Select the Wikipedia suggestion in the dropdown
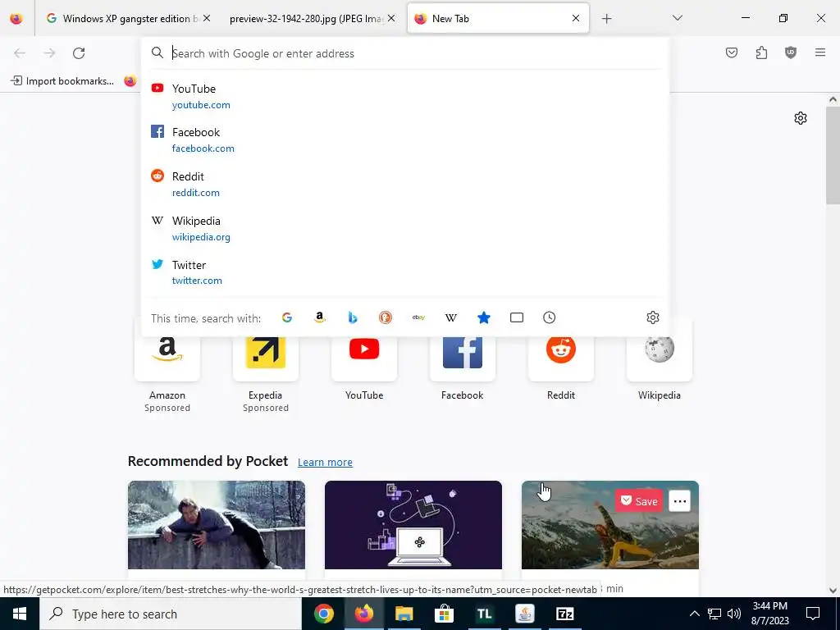Image resolution: width=840 pixels, height=630 pixels. 404,229
